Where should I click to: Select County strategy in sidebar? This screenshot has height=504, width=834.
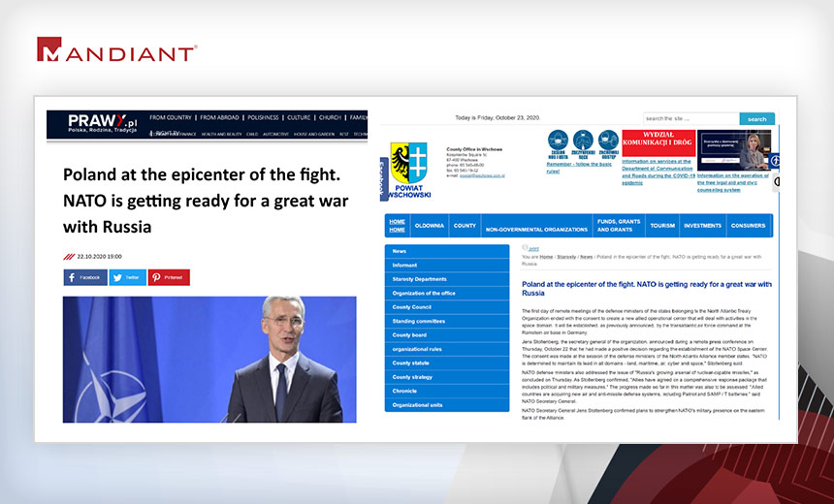point(447,377)
